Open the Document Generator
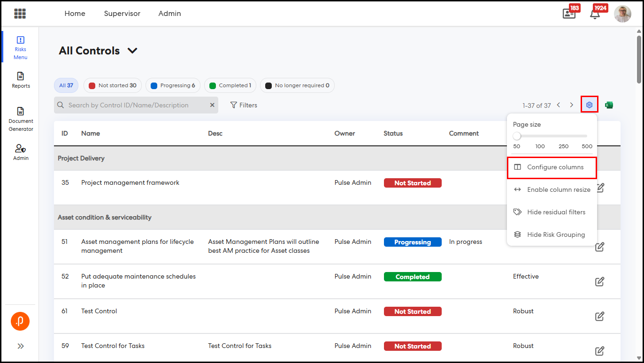This screenshot has height=363, width=644. (x=21, y=119)
